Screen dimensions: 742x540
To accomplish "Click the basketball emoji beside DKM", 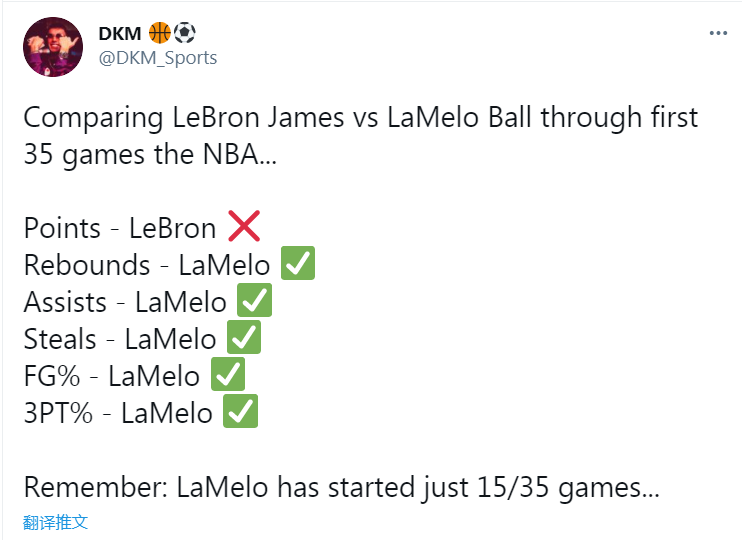I will click(160, 33).
